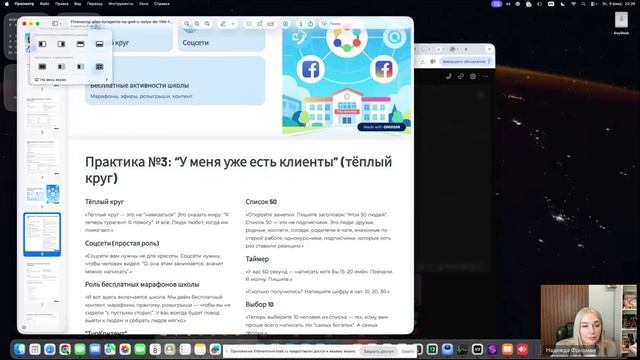Select the thumbnail with the colorful illustration
Viewport: 640px width, 360px height.
[43, 194]
